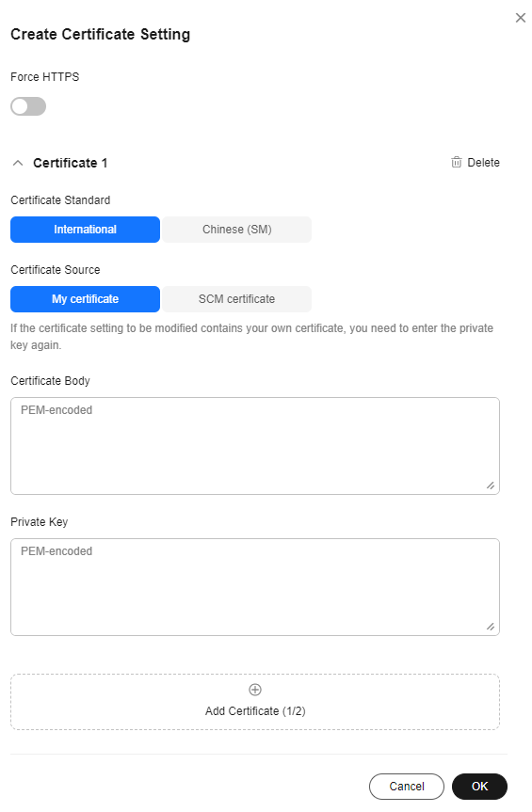Choose My certificate as source
Screen dimensions: 532x812
tap(85, 299)
